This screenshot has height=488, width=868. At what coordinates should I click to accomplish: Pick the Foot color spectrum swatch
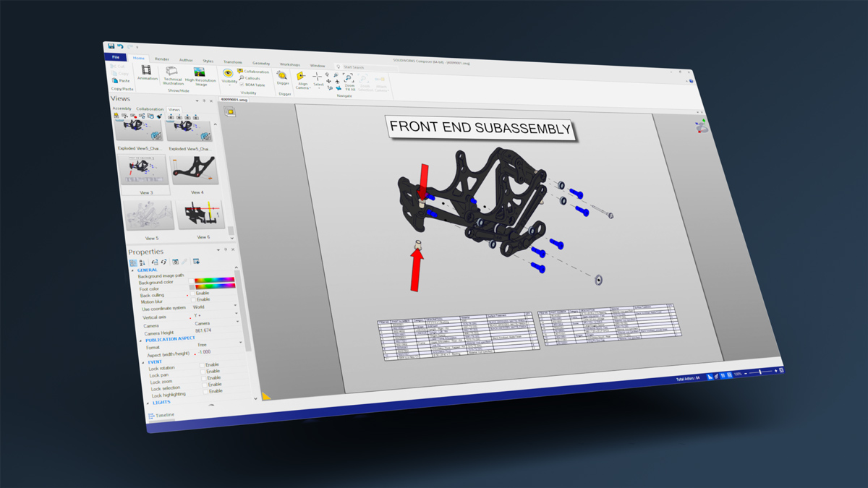[216, 286]
